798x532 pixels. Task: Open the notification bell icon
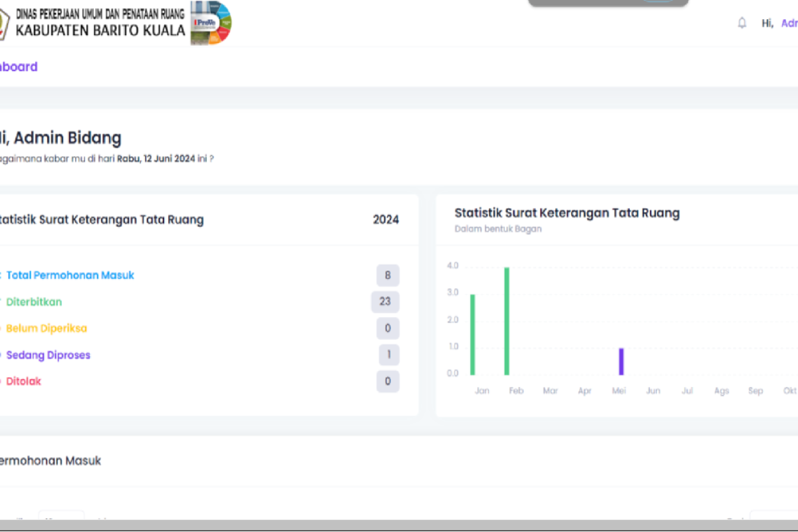742,23
